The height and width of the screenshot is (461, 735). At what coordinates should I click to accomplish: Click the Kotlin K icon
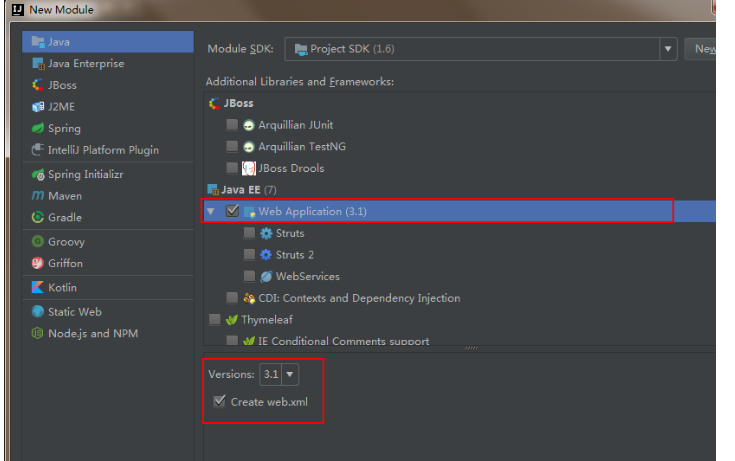coord(38,287)
